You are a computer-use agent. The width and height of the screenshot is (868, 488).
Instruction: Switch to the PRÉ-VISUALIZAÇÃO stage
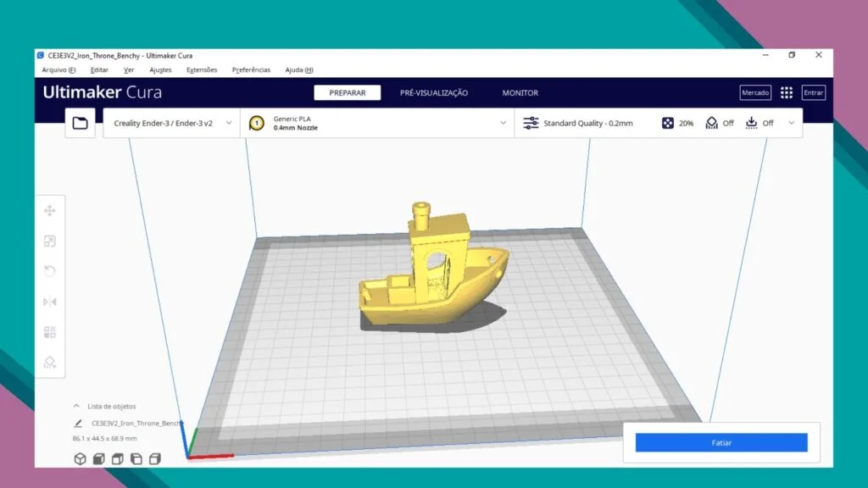point(434,93)
